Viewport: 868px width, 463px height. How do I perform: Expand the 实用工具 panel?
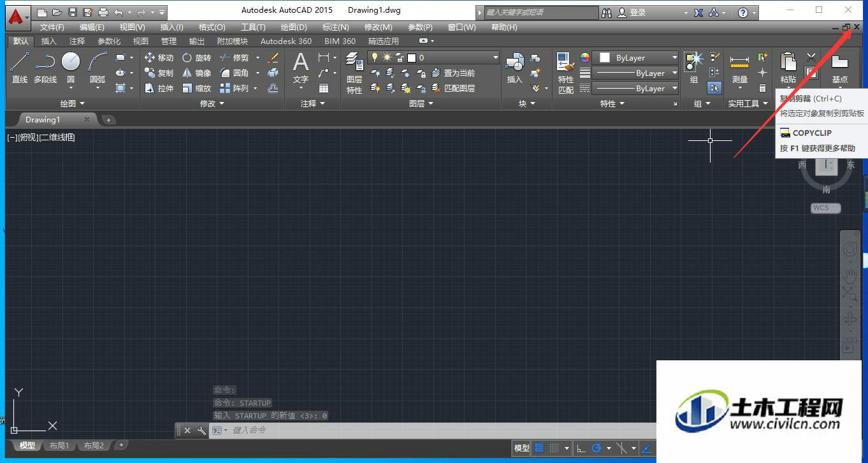[748, 103]
